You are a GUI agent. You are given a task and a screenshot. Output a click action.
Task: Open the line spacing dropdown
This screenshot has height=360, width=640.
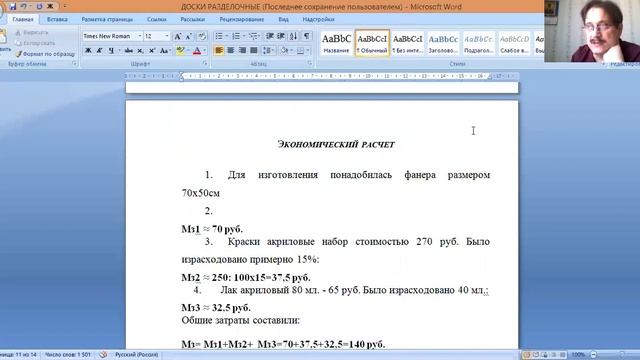(x=268, y=51)
